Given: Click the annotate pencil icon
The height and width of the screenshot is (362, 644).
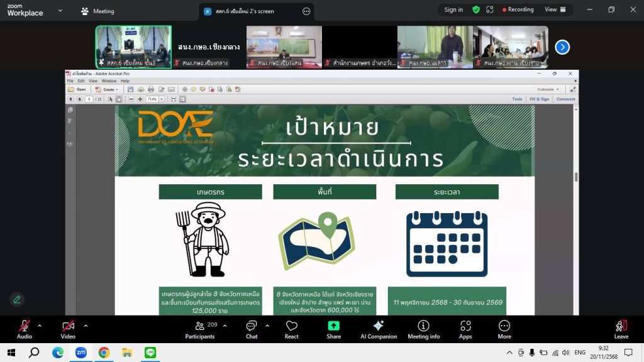Looking at the screenshot, I should (x=17, y=299).
